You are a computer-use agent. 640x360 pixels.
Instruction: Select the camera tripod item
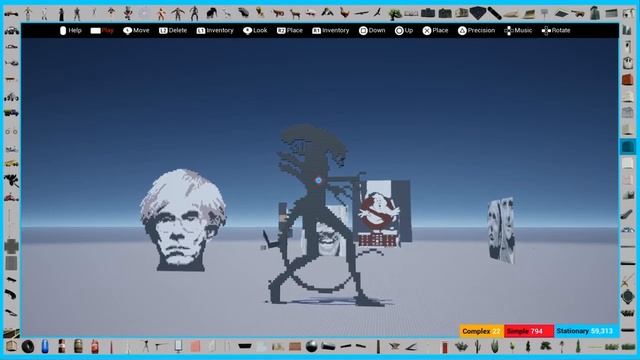click(145, 346)
